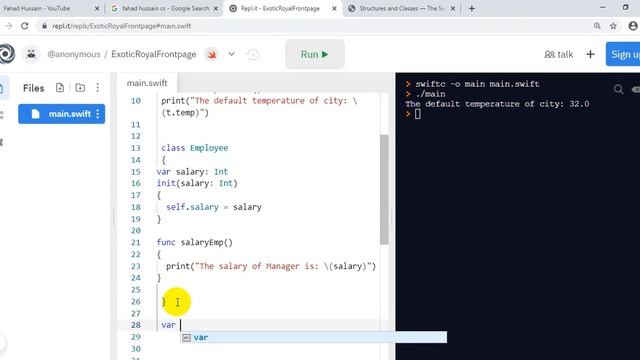Select main.swift in the file list
The height and width of the screenshot is (360, 640).
tap(62, 114)
